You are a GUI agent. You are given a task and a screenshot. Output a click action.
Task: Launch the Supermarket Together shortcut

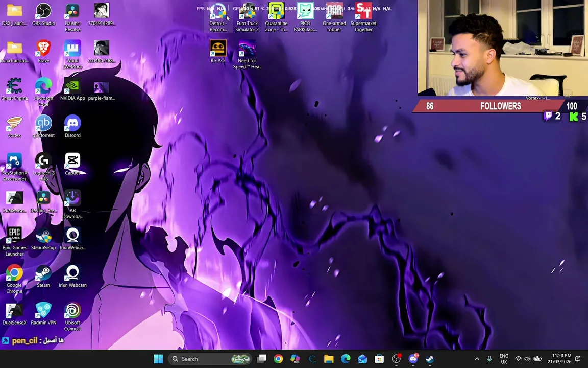click(x=363, y=17)
